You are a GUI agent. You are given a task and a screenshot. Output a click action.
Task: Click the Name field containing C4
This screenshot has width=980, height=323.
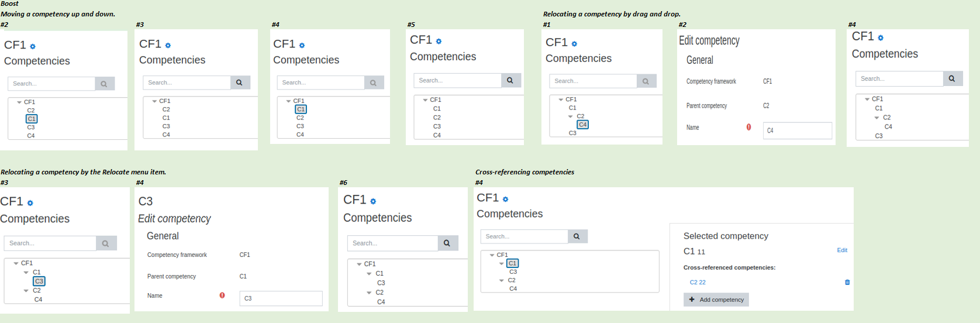tap(798, 130)
